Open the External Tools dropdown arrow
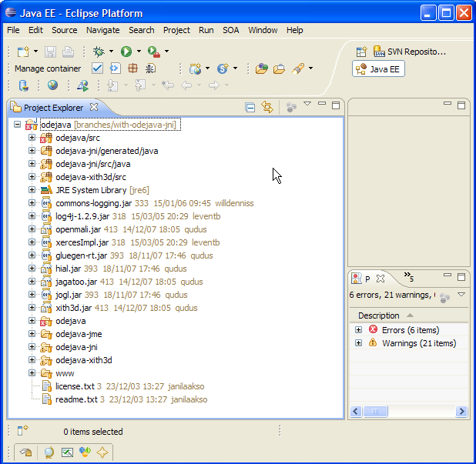 point(166,52)
